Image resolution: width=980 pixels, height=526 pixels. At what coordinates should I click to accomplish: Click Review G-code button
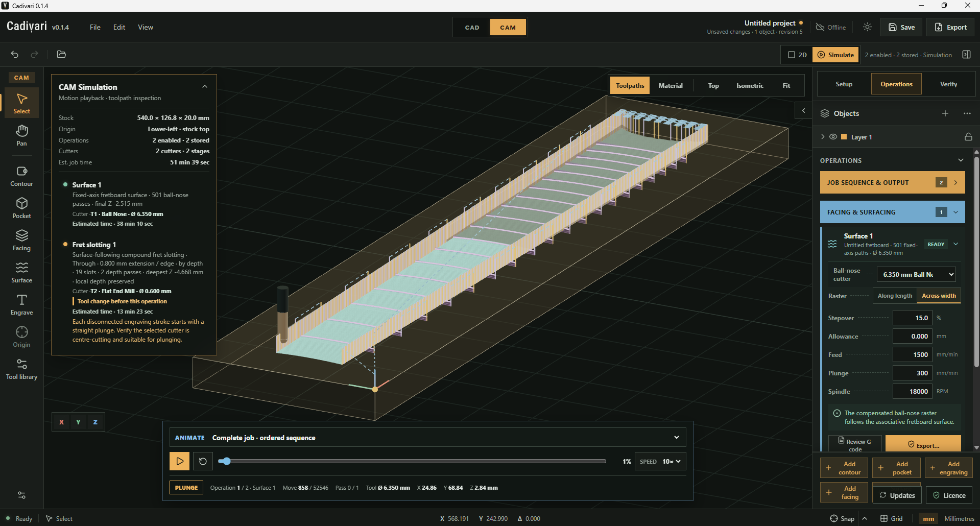pyautogui.click(x=855, y=444)
